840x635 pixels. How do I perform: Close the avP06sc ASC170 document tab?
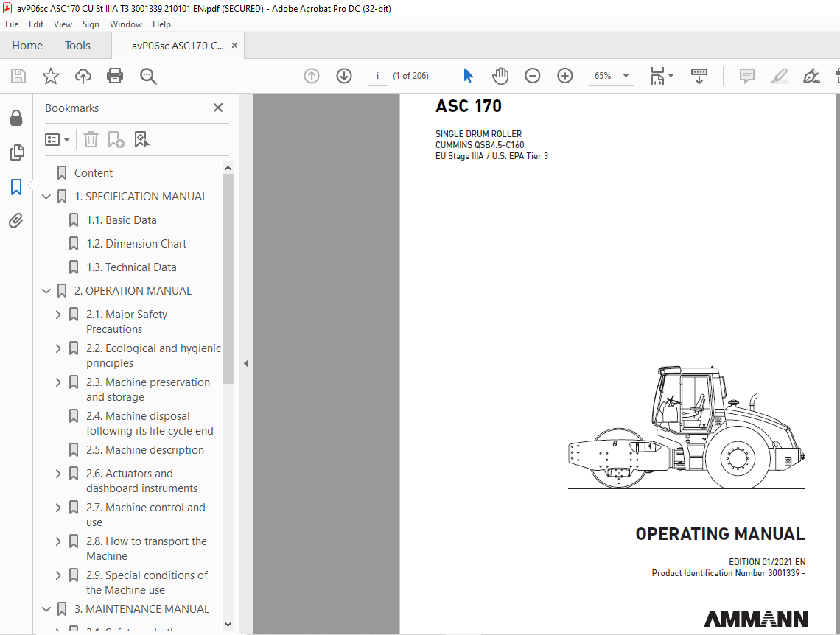tap(234, 46)
